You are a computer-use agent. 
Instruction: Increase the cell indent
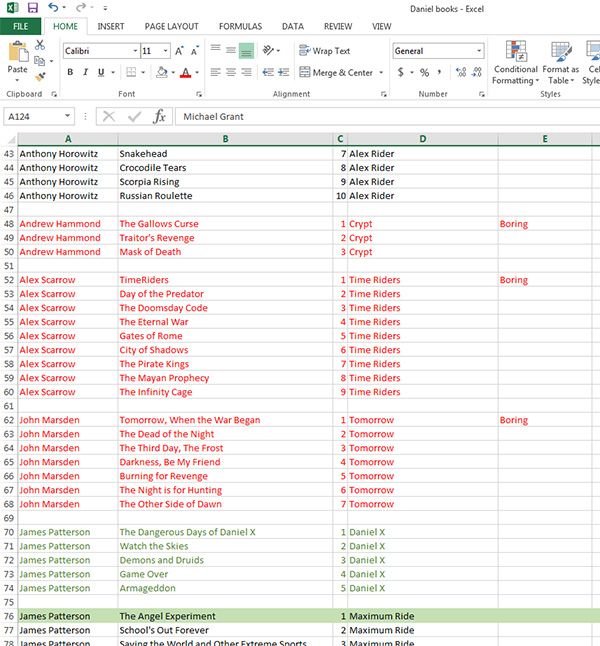(x=284, y=73)
